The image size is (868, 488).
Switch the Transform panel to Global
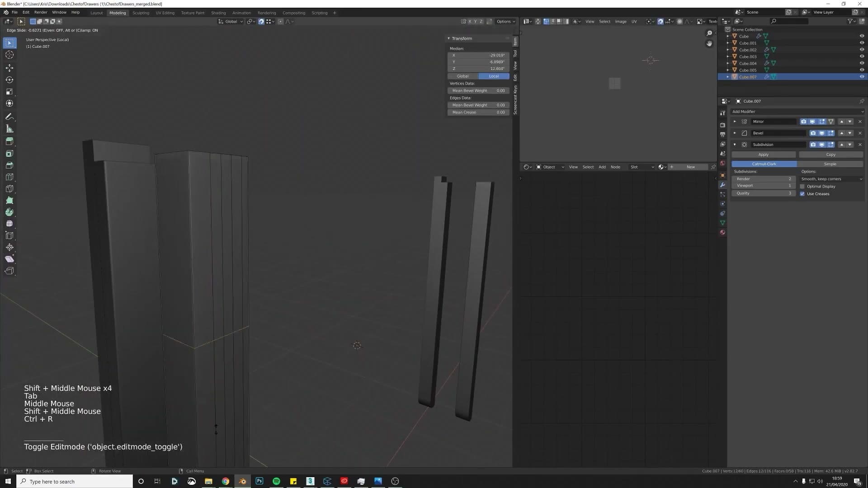tap(462, 76)
